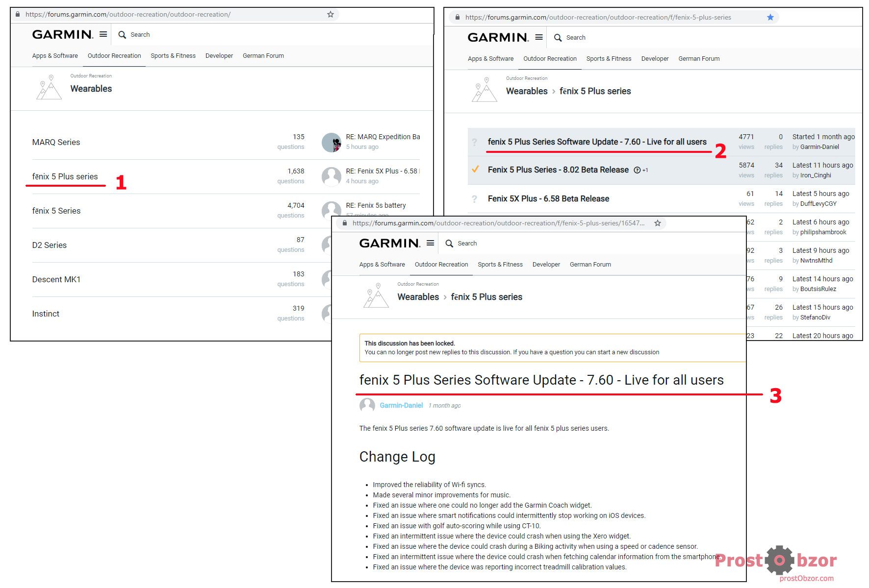Click mountain Outdoor Recreation icon in second window
The width and height of the screenshot is (869, 588).
click(x=484, y=90)
